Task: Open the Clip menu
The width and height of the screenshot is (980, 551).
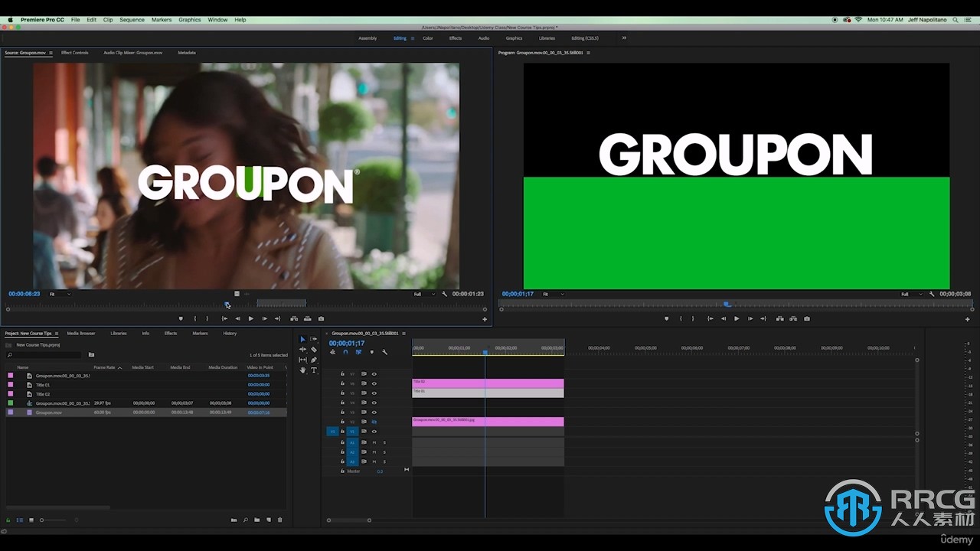Action: click(x=108, y=20)
